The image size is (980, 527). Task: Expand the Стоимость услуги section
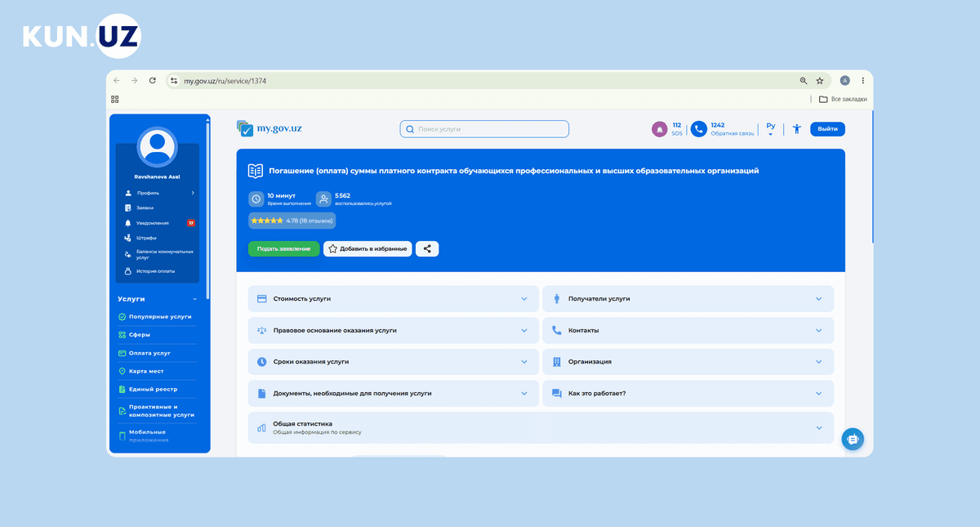click(x=394, y=299)
